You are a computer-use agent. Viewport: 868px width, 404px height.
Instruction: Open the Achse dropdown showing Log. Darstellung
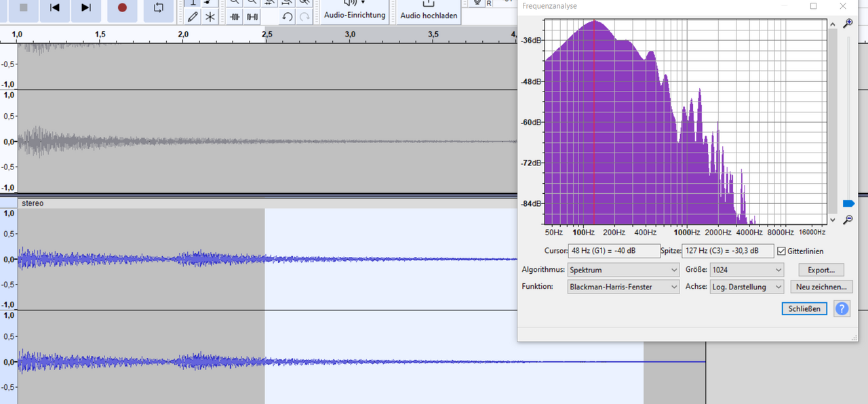747,287
